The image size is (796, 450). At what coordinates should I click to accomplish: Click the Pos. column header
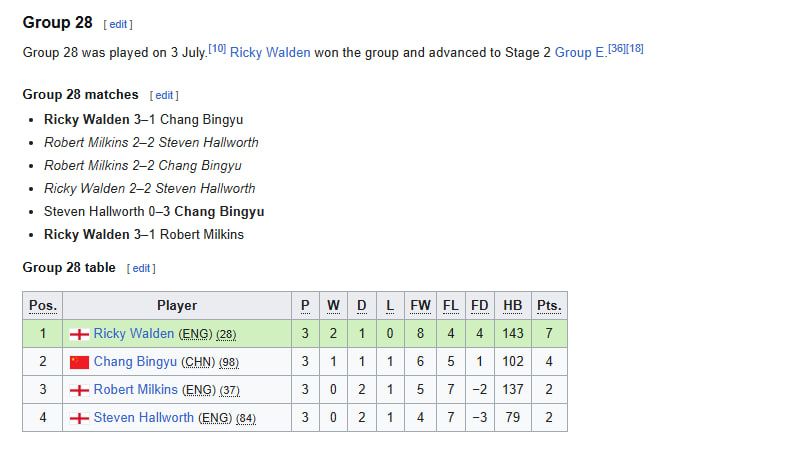pyautogui.click(x=43, y=305)
